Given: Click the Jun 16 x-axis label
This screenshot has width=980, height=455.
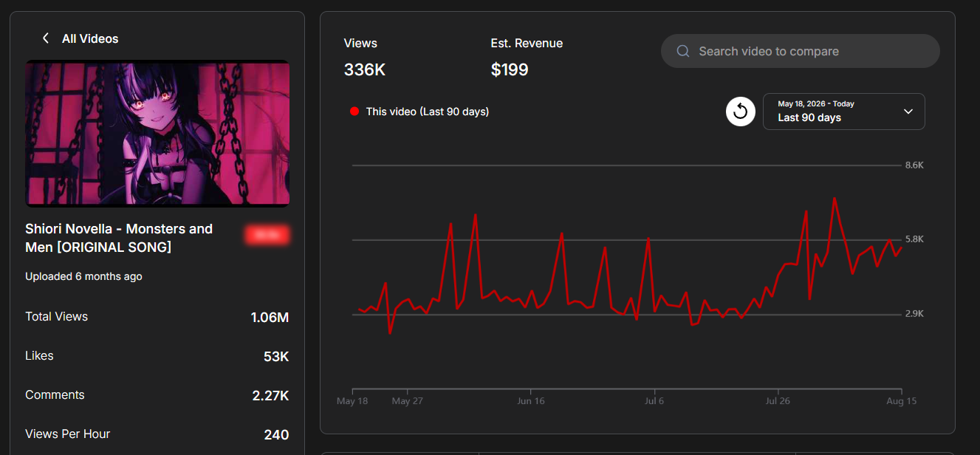Looking at the screenshot, I should pyautogui.click(x=531, y=401).
